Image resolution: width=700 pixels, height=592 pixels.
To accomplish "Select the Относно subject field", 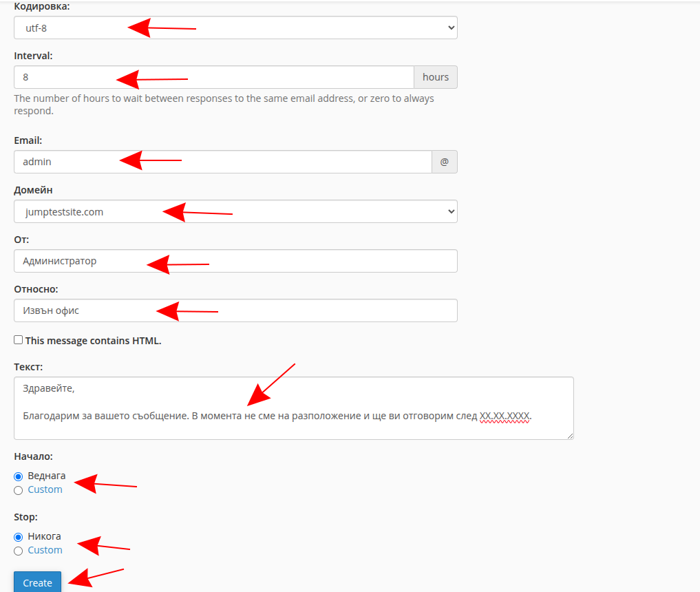I will (235, 310).
